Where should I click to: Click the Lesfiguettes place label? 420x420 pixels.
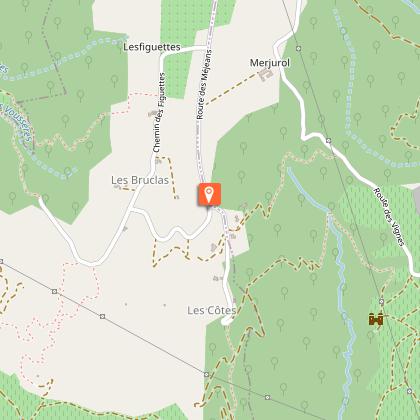(152, 47)
